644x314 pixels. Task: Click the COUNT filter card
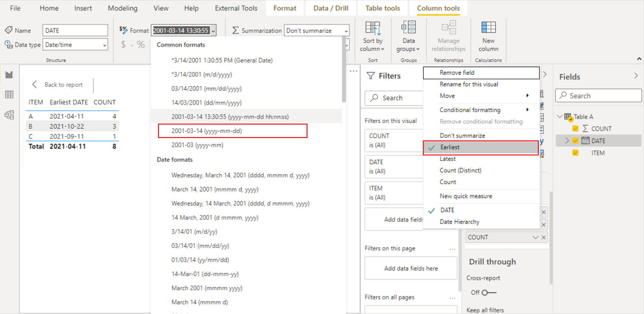tap(394, 140)
